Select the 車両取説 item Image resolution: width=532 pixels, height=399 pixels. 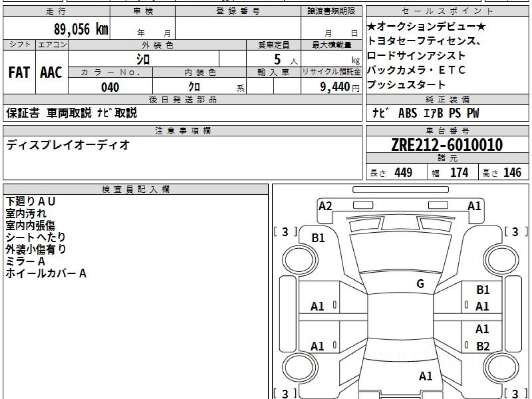tap(69, 113)
